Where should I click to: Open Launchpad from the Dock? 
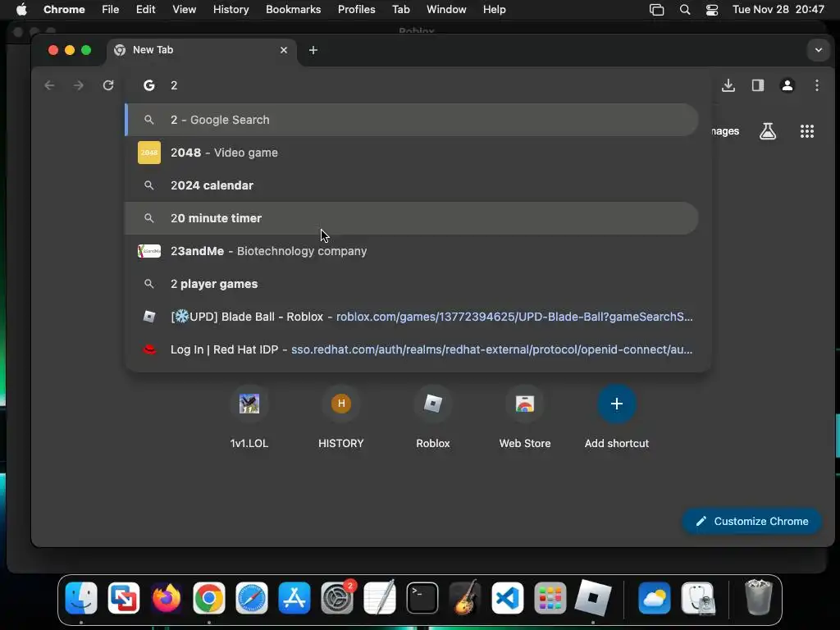click(x=550, y=598)
